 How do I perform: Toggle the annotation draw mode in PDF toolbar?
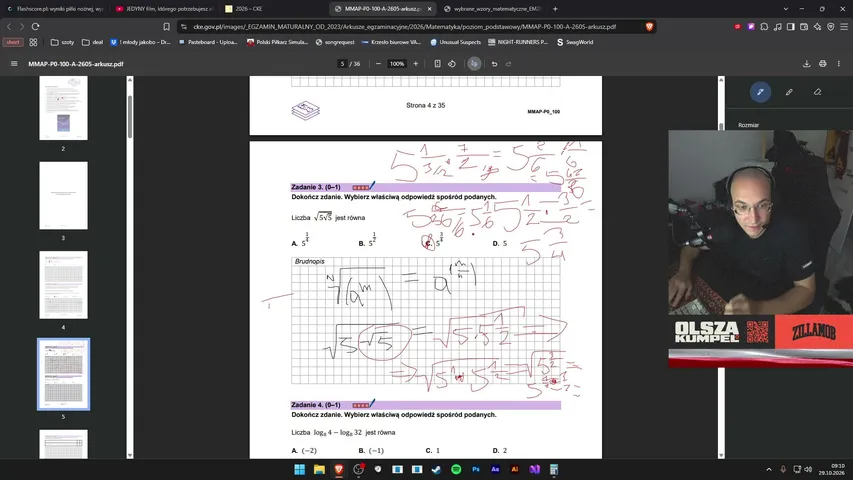[x=474, y=64]
